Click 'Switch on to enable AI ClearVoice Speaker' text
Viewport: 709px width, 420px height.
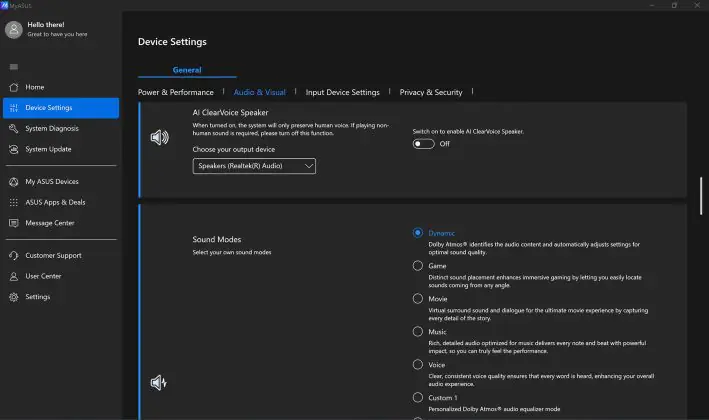coord(468,132)
